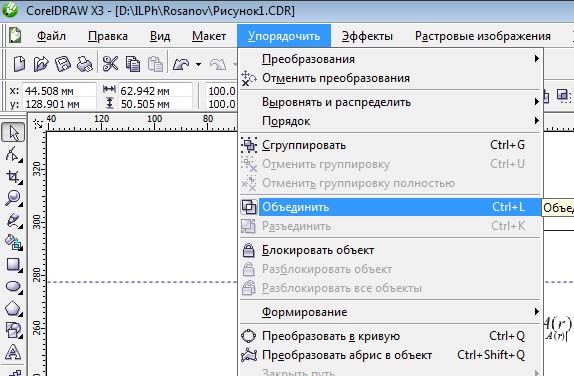Expand Выровнять и распределить submenu
574x376 pixels.
390,102
